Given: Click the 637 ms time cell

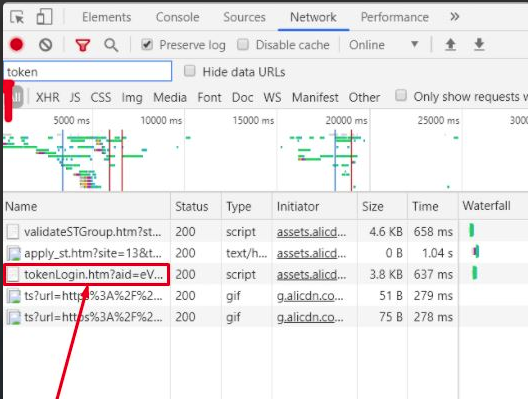Looking at the screenshot, I should click(433, 274).
